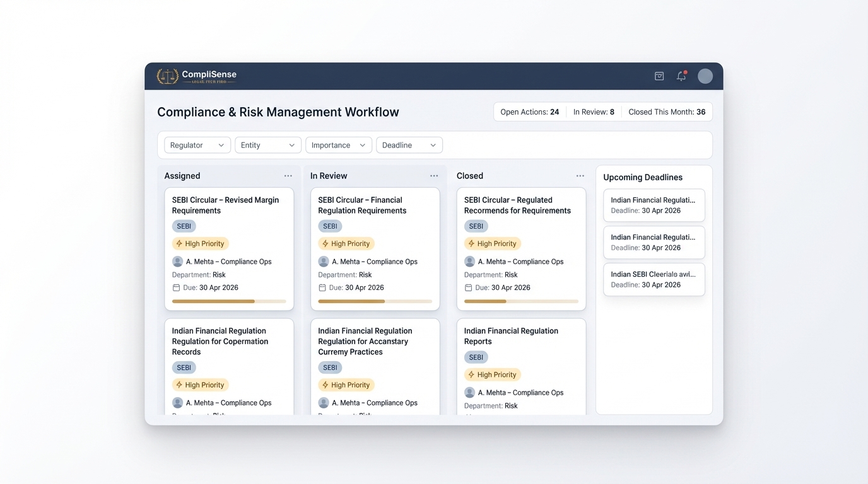Click High Priority badge on Regulated Recormends card
Image resolution: width=868 pixels, height=484 pixels.
pos(493,243)
